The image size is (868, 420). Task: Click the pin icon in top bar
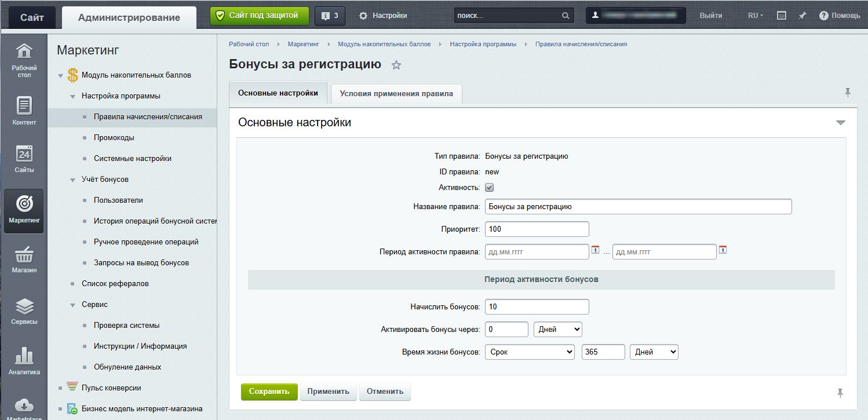[803, 16]
